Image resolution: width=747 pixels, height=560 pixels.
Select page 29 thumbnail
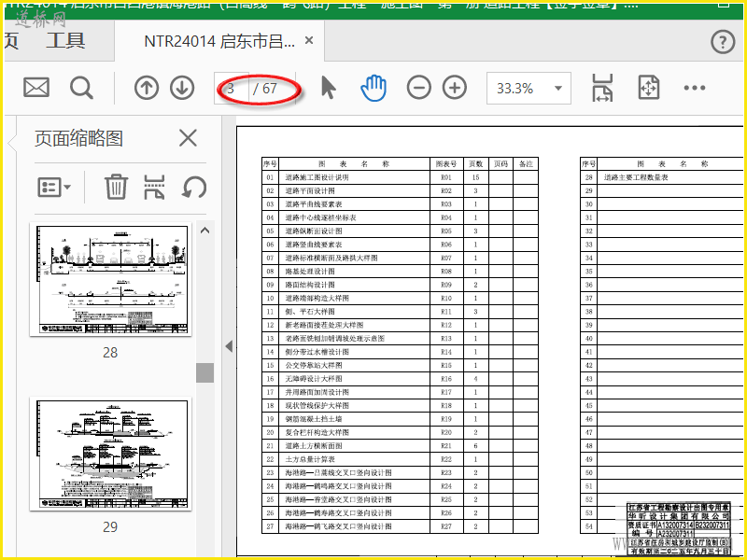(110, 454)
